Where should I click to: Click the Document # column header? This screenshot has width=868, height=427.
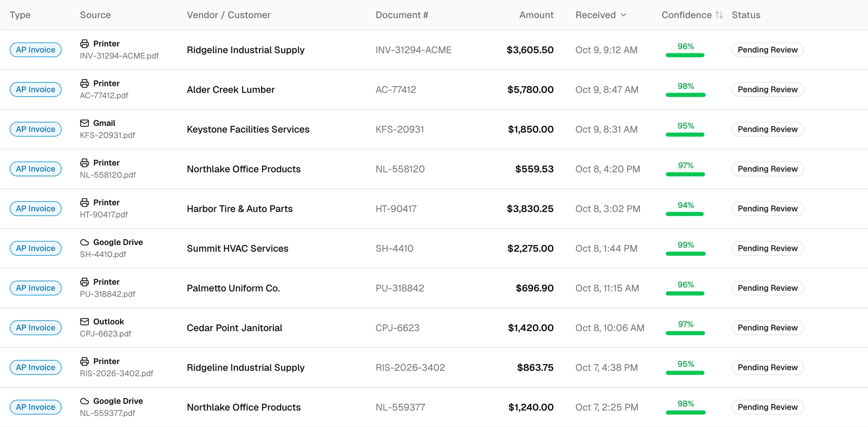402,15
